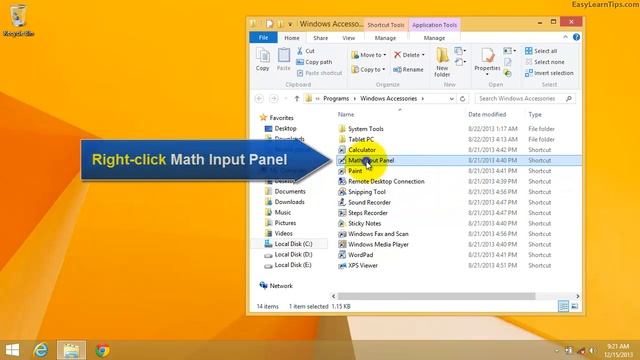Click Invert selection in ribbon
Image resolution: width=640 pixels, height=360 pixels.
(x=549, y=73)
